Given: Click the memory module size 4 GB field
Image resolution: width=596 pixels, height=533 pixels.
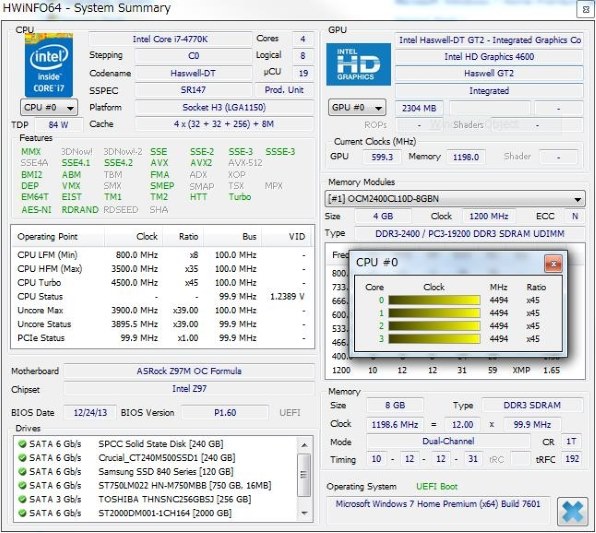Looking at the screenshot, I should click(383, 216).
